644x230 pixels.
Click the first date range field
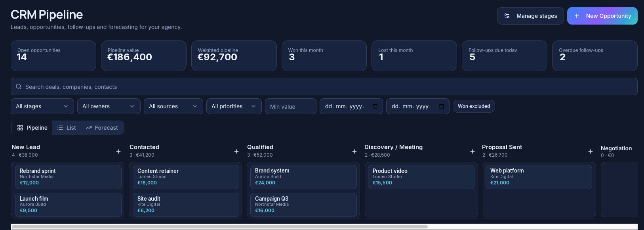pos(351,106)
